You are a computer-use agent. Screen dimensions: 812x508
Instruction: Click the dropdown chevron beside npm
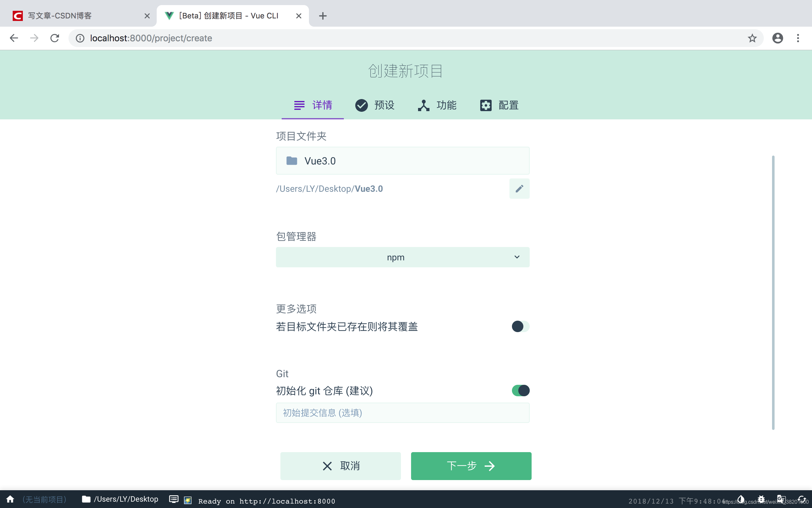coord(517,257)
